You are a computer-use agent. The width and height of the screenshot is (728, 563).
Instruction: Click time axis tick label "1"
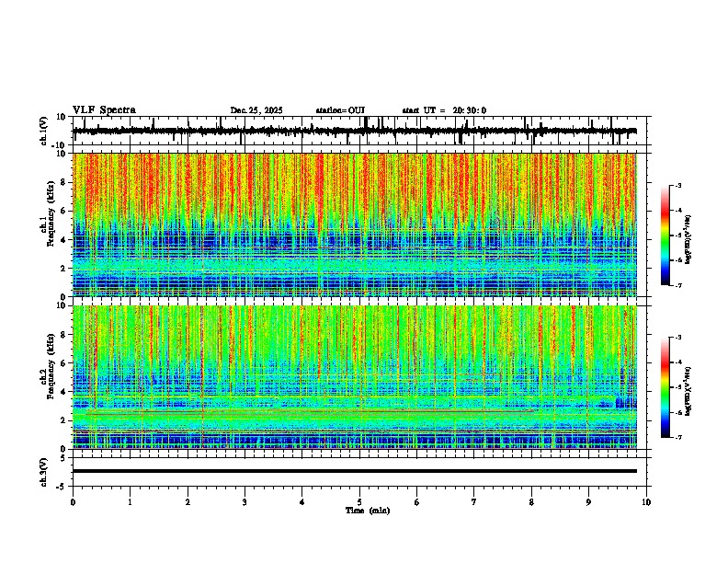[130, 502]
